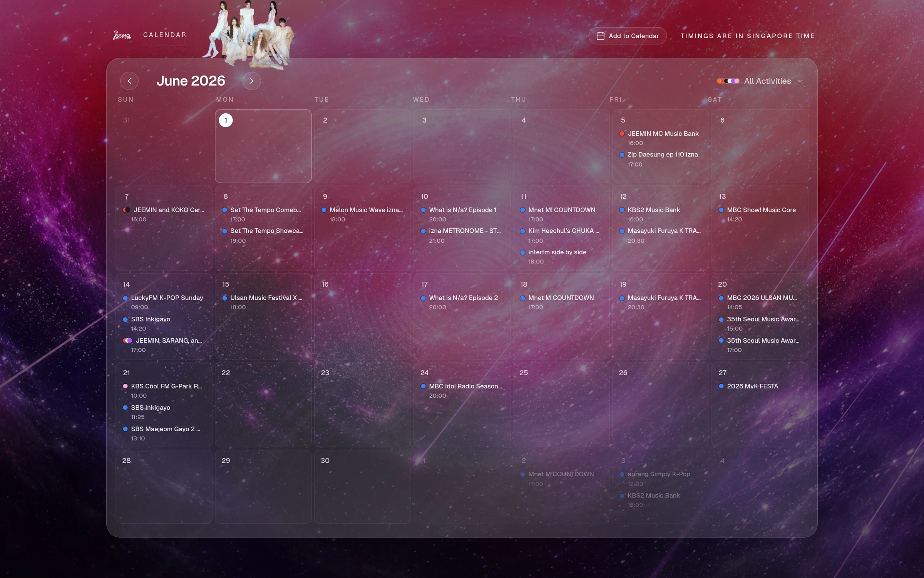This screenshot has width=924, height=578.
Task: Open izna METRONOME - ST... event
Action: (x=461, y=235)
